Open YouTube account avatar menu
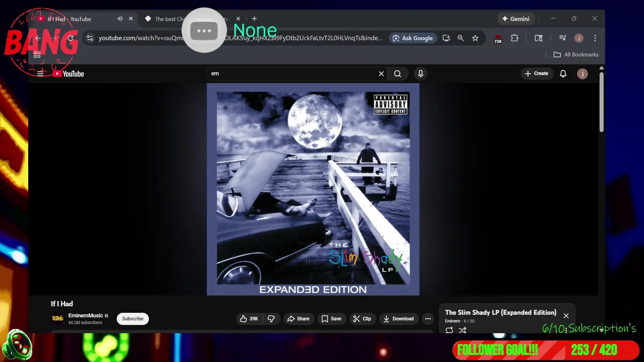644x362 pixels. pyautogui.click(x=582, y=73)
